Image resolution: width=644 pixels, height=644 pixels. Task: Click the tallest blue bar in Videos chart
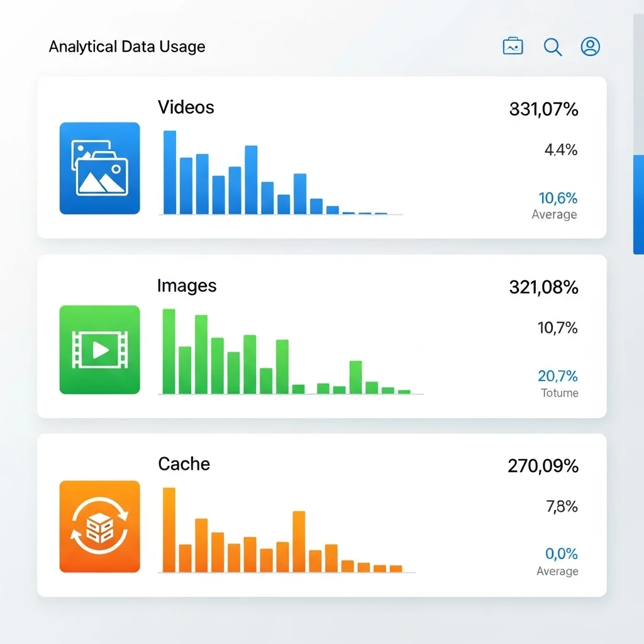point(170,172)
